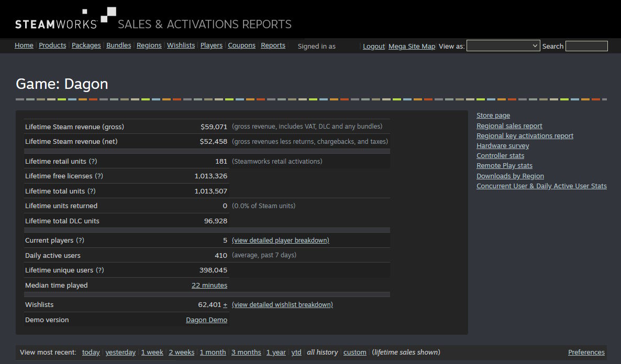Click the 'Signed in as' text
This screenshot has width=621, height=364.
coord(316,47)
